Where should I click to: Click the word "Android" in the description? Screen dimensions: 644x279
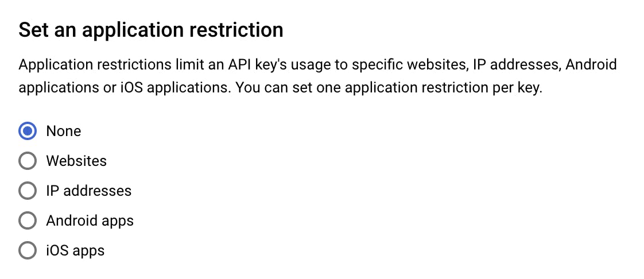591,64
